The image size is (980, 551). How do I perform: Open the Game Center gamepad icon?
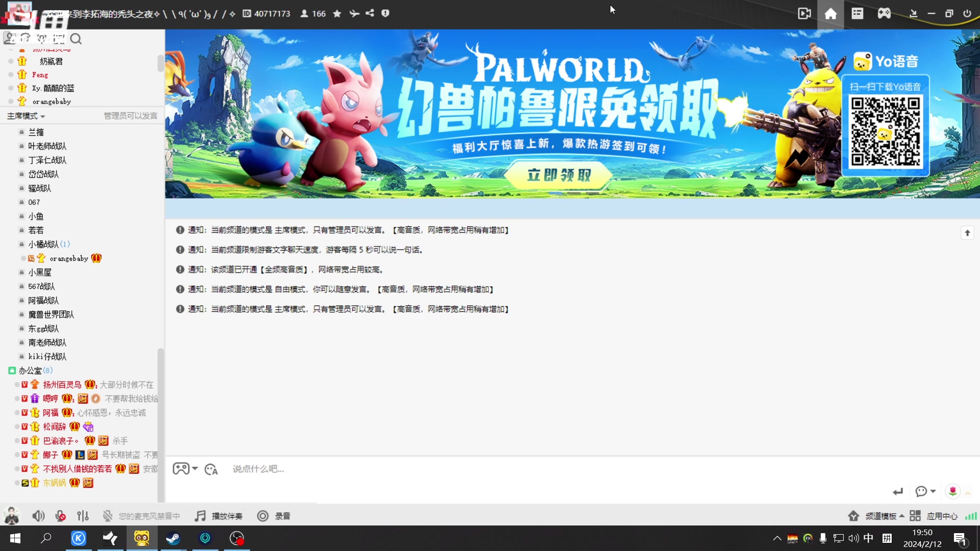click(884, 14)
